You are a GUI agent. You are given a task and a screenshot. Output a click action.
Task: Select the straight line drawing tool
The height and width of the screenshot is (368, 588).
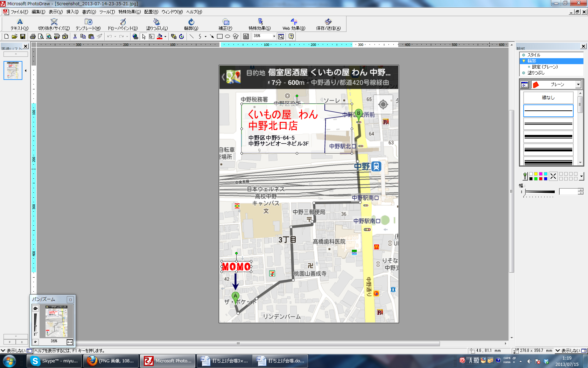click(x=191, y=36)
